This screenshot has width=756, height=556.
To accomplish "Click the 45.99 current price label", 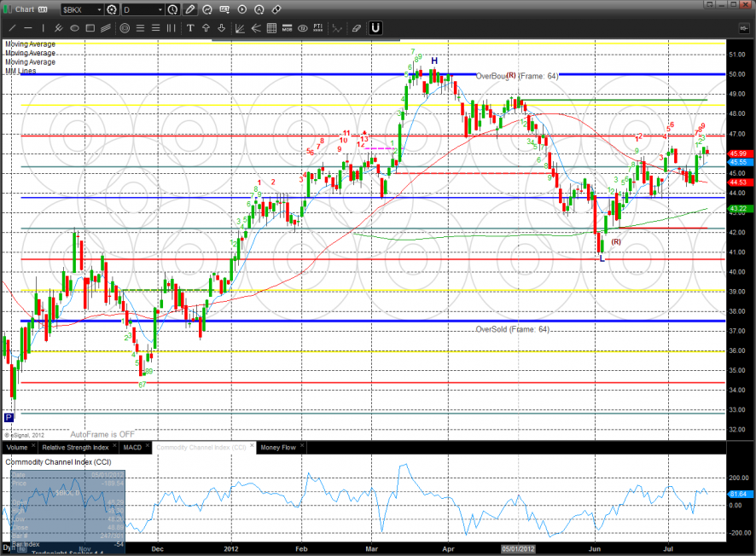I will click(738, 153).
